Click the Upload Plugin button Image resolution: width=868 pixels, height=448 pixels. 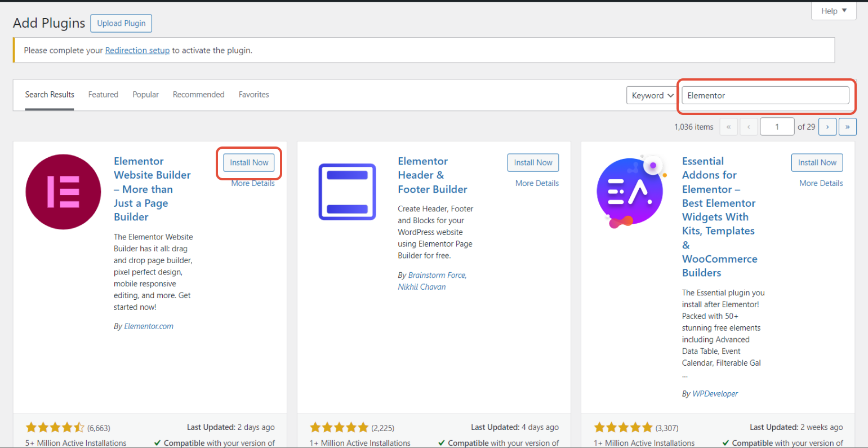[x=121, y=23]
